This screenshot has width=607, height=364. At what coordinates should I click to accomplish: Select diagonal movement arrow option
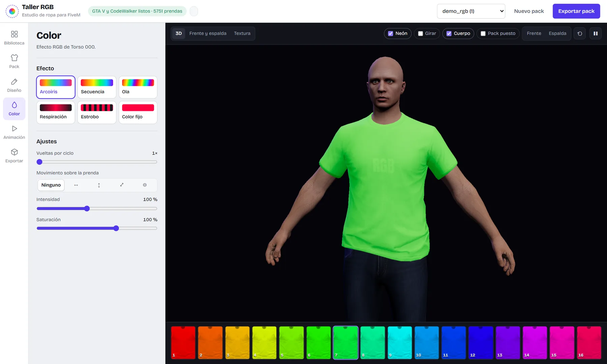point(122,185)
